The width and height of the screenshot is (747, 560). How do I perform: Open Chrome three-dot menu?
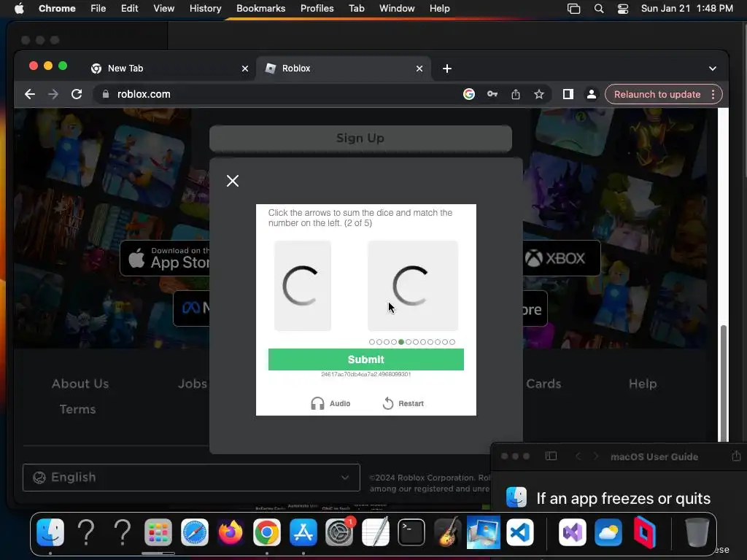point(713,94)
